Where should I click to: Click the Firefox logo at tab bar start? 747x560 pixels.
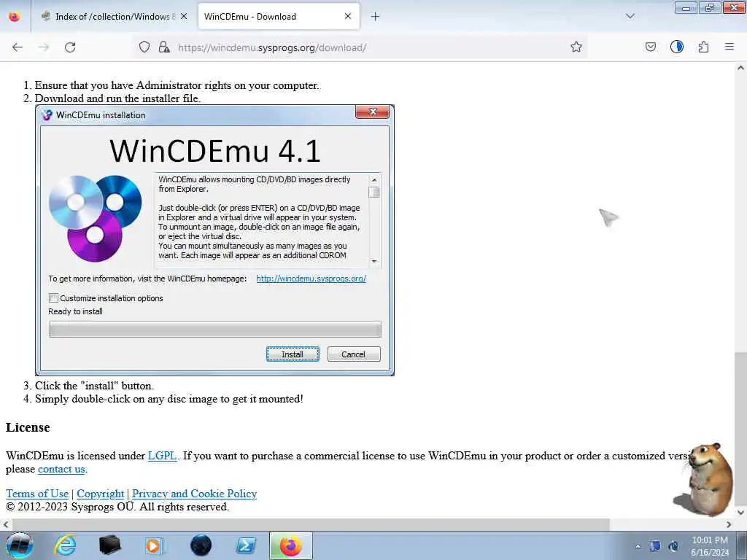click(15, 17)
